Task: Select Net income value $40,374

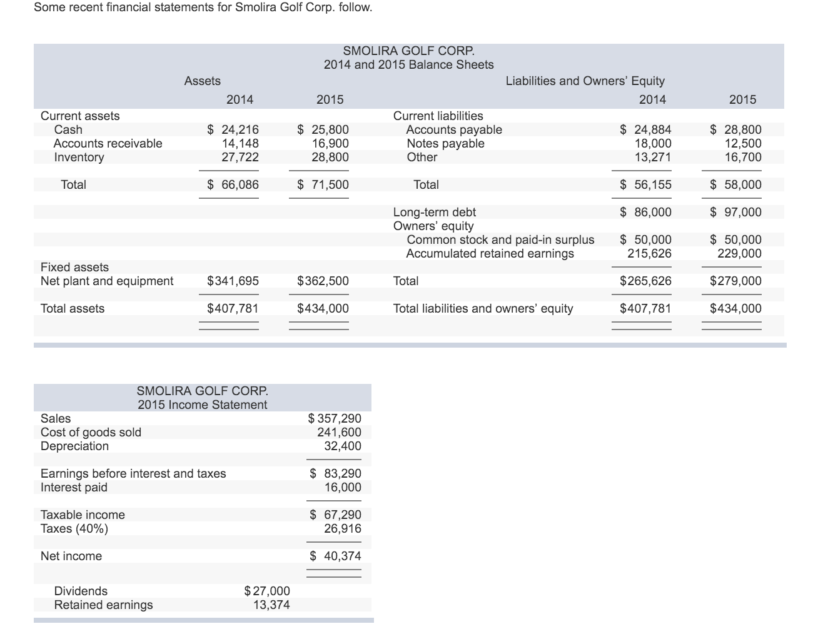Action: coord(336,556)
